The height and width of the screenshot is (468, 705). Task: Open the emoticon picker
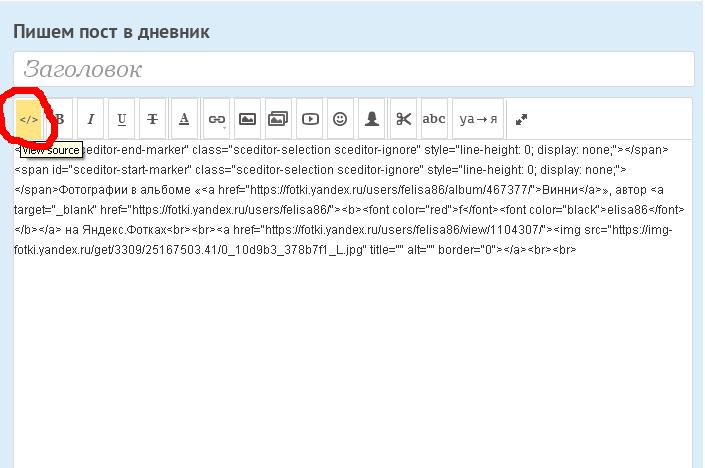(x=340, y=119)
